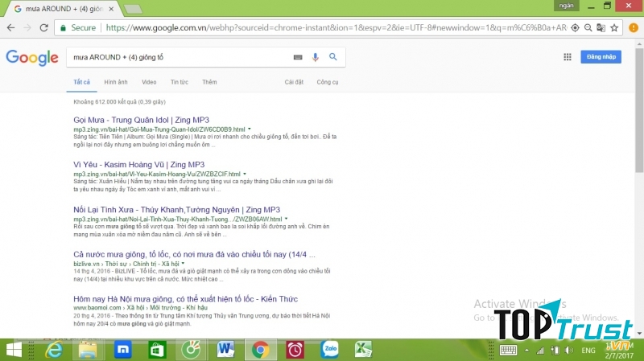Click the blue search magnifier button
Screen dimensions: 644x361
(x=332, y=57)
